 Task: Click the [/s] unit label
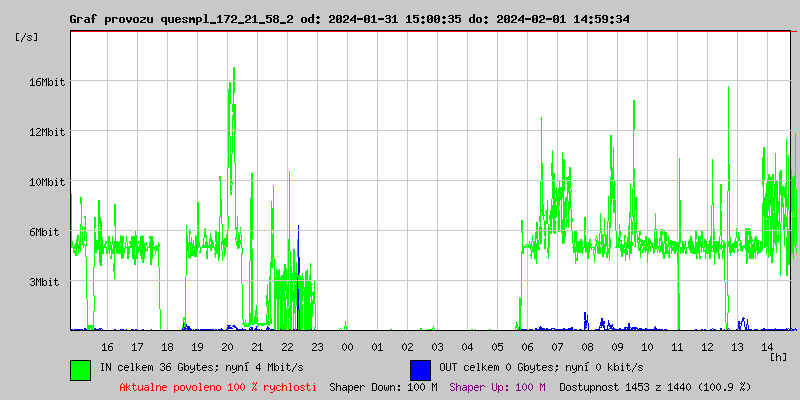[x=27, y=37]
